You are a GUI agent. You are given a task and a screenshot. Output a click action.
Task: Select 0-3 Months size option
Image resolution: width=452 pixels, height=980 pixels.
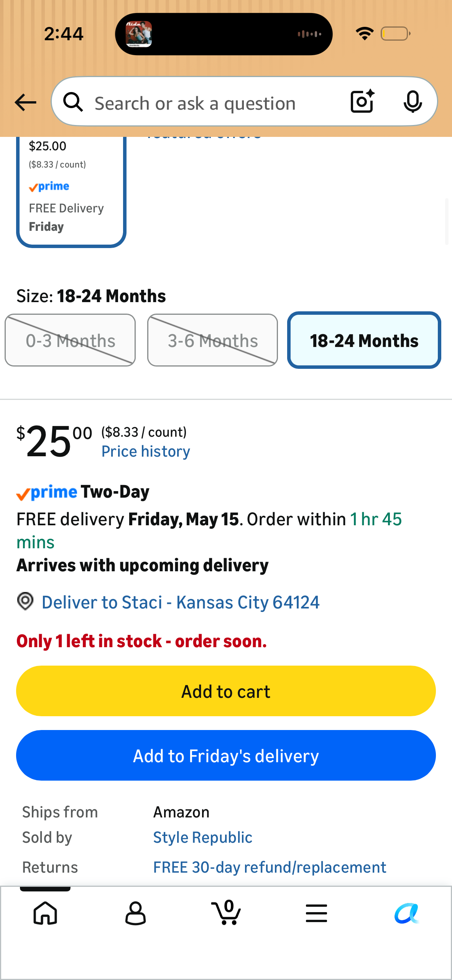70,340
